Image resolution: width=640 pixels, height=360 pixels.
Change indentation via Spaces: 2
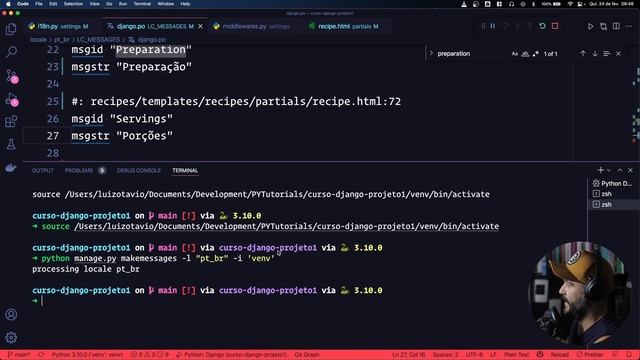tap(445, 355)
